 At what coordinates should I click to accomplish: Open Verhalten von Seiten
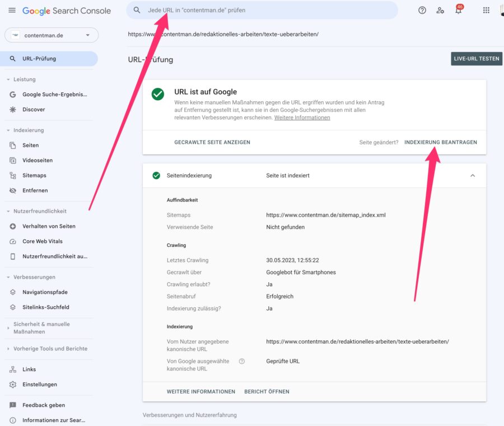coord(49,226)
